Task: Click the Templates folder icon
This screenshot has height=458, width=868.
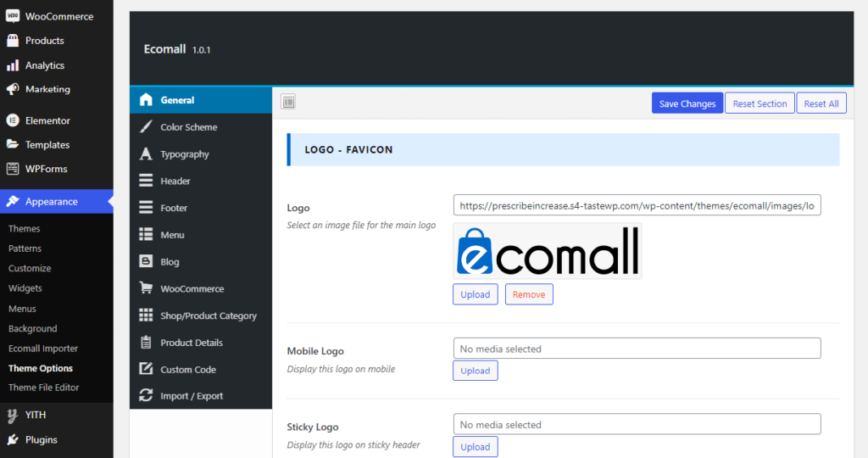Action: 13,144
